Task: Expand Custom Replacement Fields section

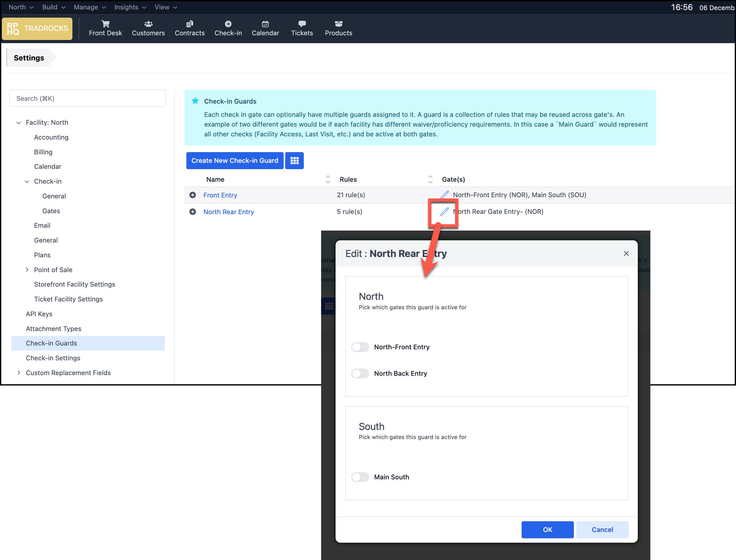Action: click(x=19, y=373)
